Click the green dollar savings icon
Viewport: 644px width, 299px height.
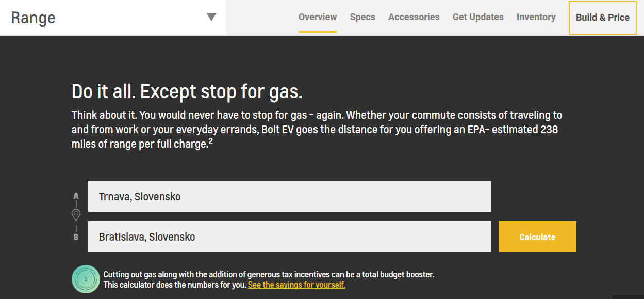86,279
